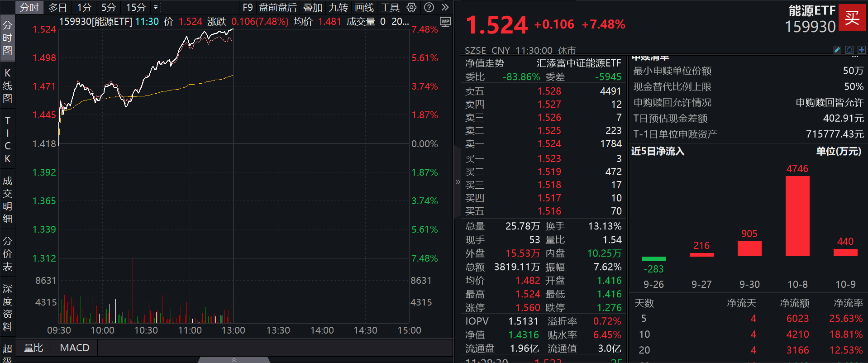This screenshot has height=363, width=868.
Task: Click the 委比 value -83.86%
Action: click(x=521, y=76)
